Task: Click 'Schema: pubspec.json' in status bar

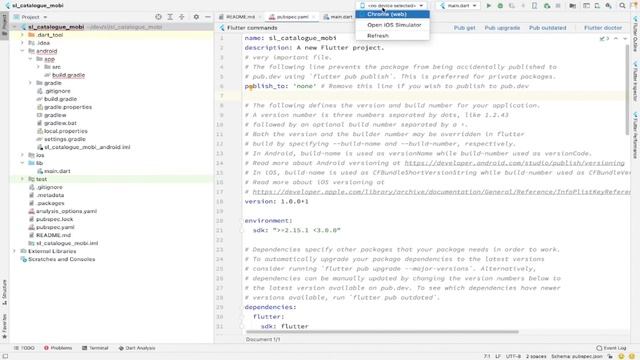Action: click(577, 356)
